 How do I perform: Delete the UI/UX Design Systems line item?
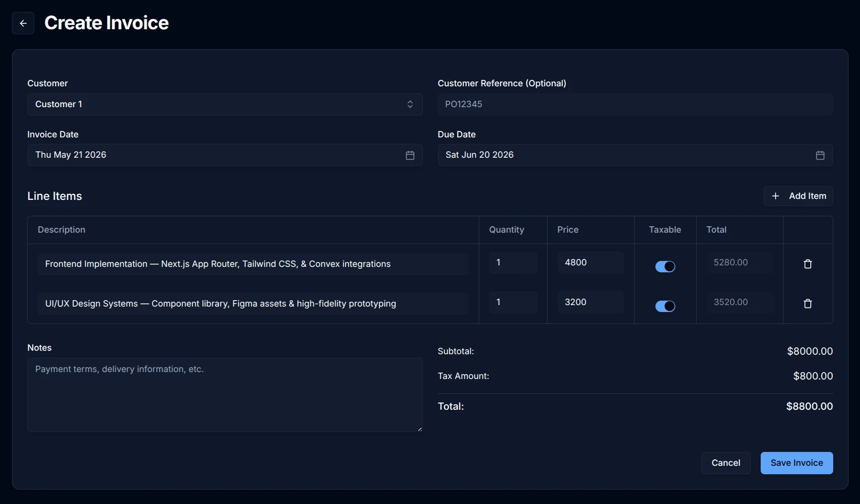[808, 304]
